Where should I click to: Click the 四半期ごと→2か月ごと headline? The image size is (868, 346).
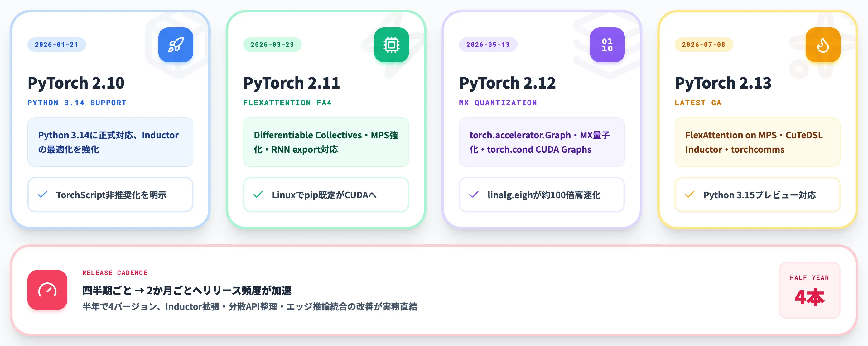(187, 290)
